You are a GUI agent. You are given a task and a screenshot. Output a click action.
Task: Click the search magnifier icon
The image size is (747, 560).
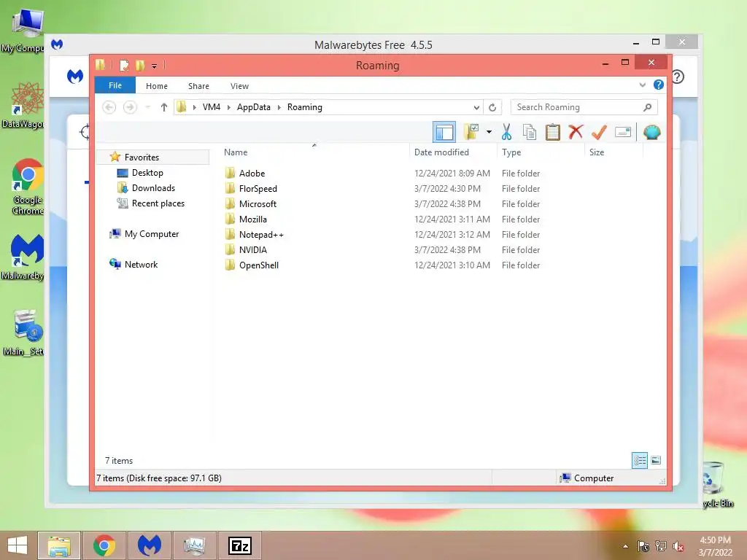coord(647,107)
